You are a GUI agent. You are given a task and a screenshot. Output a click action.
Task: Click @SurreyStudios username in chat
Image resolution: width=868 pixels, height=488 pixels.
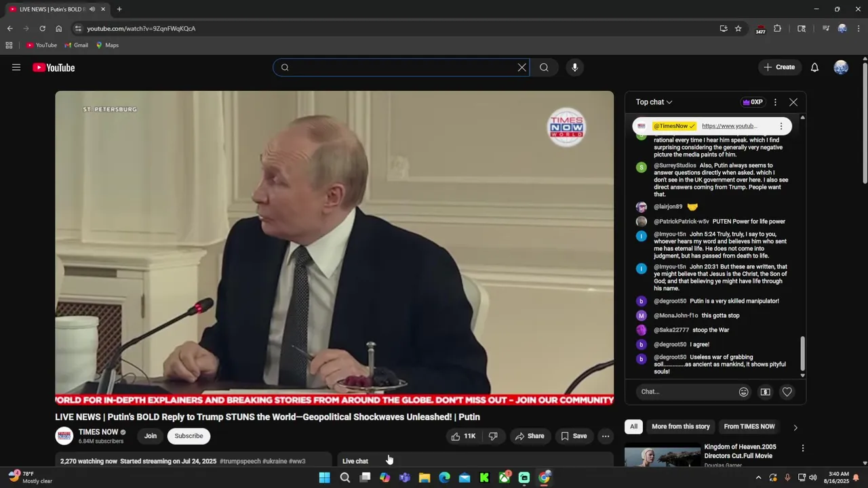click(675, 165)
